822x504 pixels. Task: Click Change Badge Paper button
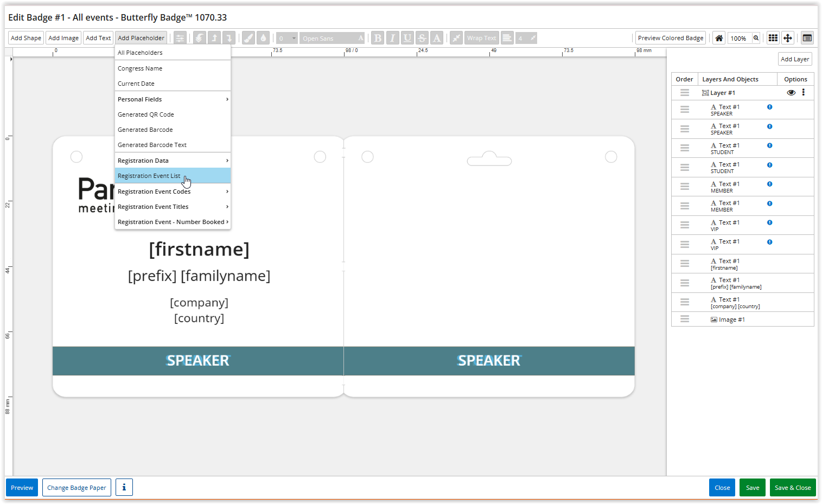coord(77,487)
